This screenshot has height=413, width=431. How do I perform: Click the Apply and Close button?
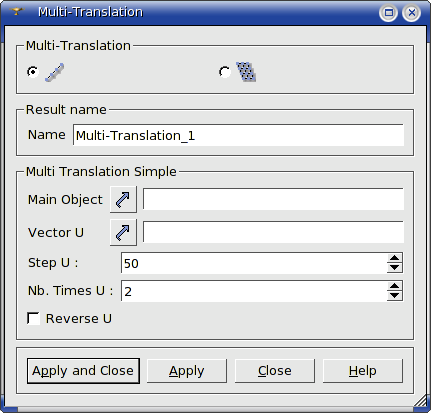coord(83,371)
